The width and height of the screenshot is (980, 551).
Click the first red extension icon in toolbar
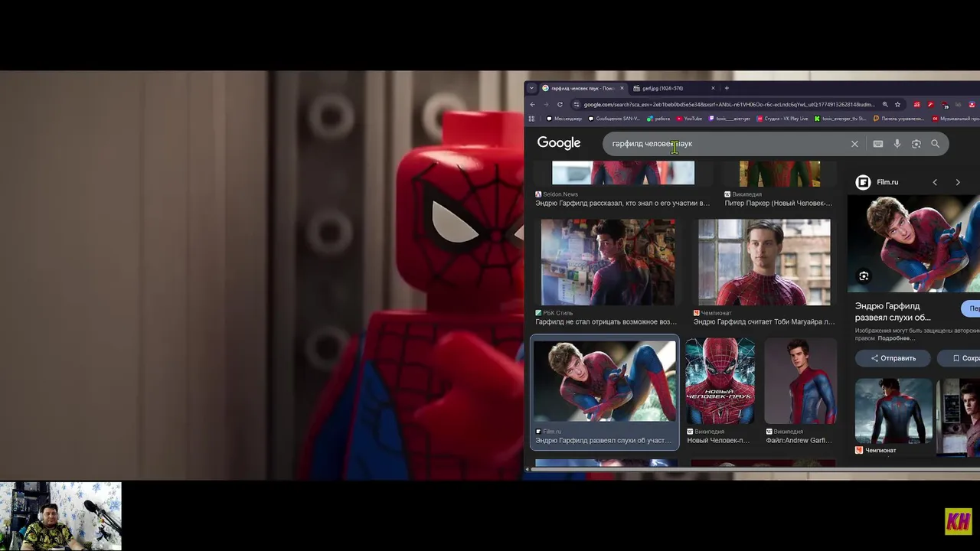pos(916,104)
